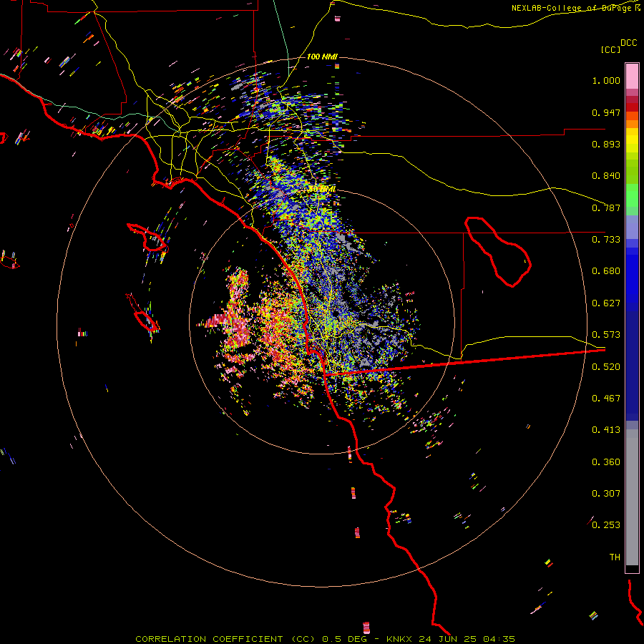Viewport: 644px width, 644px height.
Task: Pick the red color bar segment
Action: pyautogui.click(x=632, y=107)
